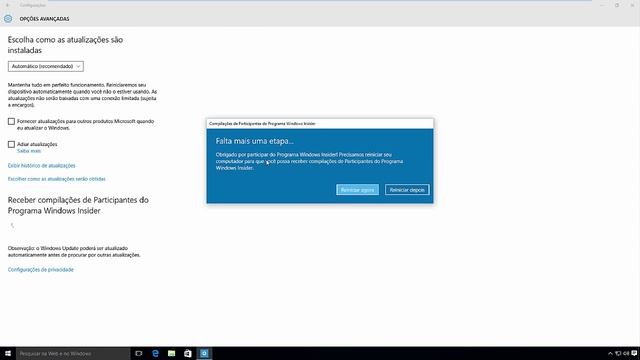Focus the Pesquisar na Web search box
Viewport: 640px width, 360px height.
pyautogui.click(x=73, y=353)
